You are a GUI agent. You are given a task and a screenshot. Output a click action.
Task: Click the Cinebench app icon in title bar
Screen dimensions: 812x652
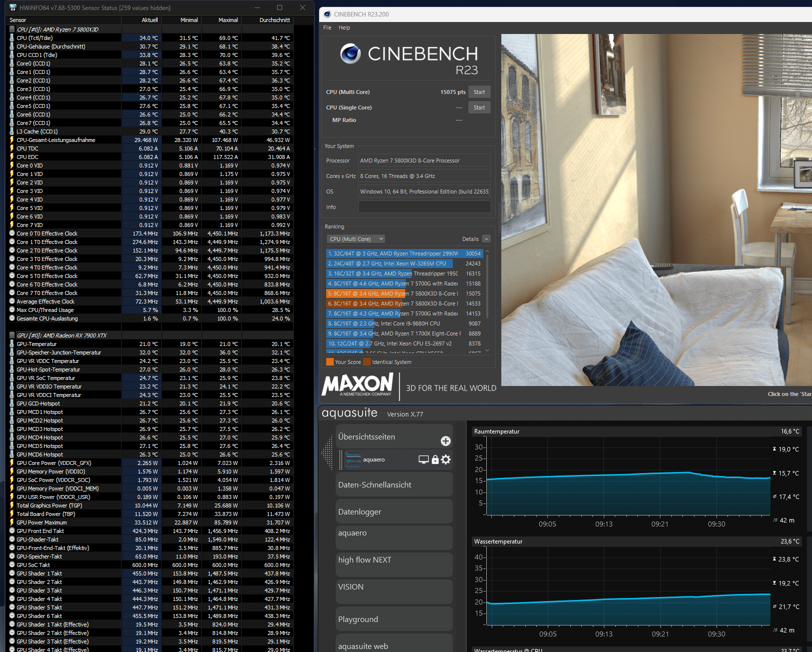327,14
